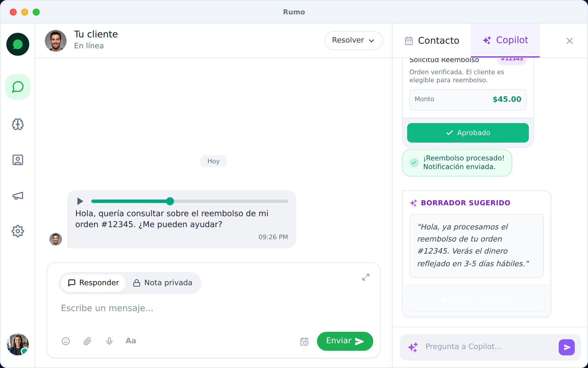588x368 pixels.
Task: Click the Enviar al cliente button
Action: click(x=477, y=301)
